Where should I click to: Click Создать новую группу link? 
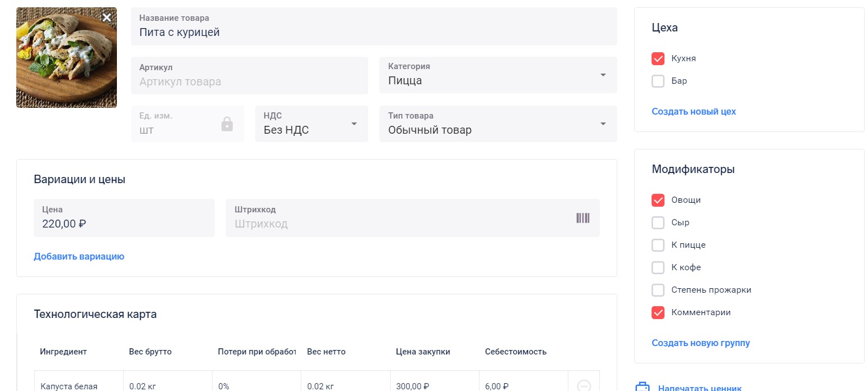[x=700, y=343]
